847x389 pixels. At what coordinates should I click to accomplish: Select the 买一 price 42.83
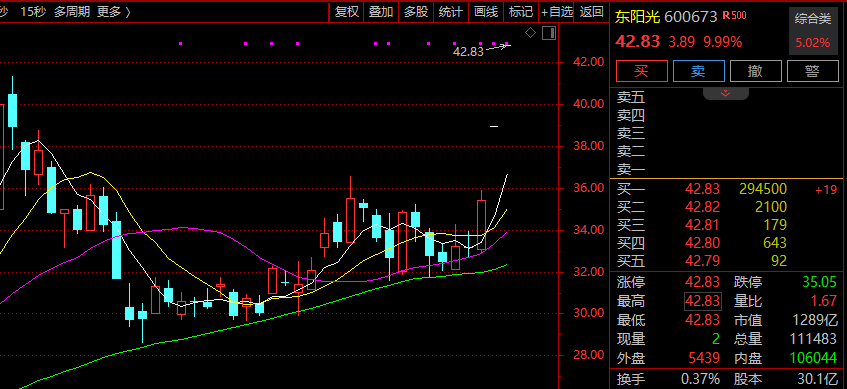point(702,189)
